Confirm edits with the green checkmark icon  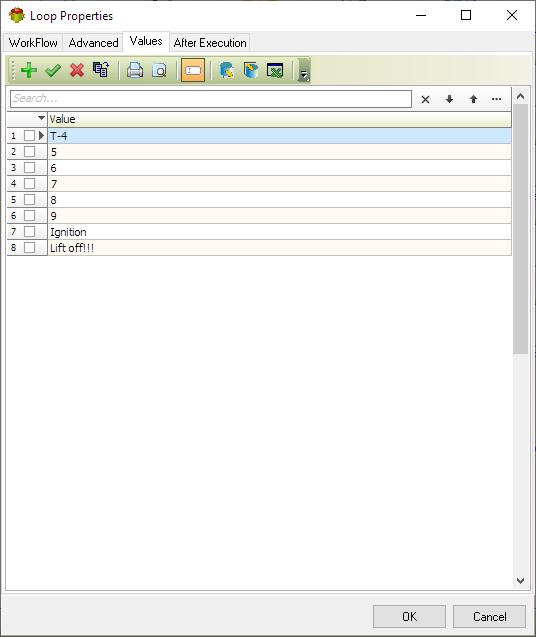coord(53,70)
